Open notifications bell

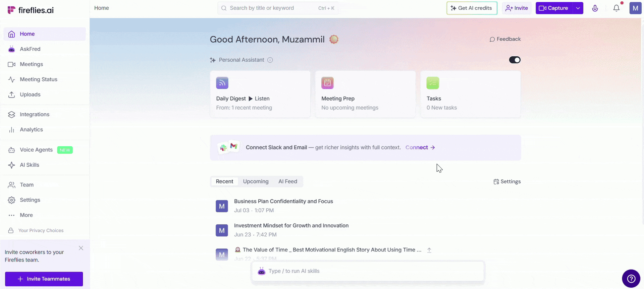click(x=616, y=8)
